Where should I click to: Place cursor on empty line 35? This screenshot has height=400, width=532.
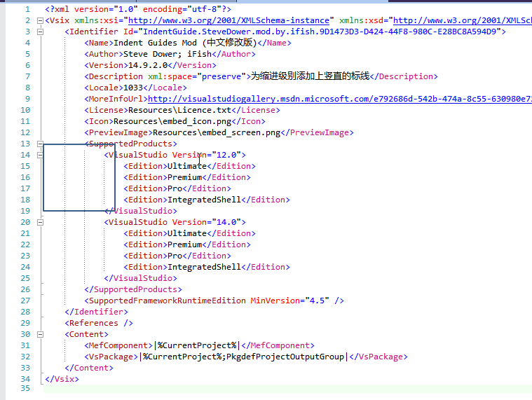(x=287, y=389)
